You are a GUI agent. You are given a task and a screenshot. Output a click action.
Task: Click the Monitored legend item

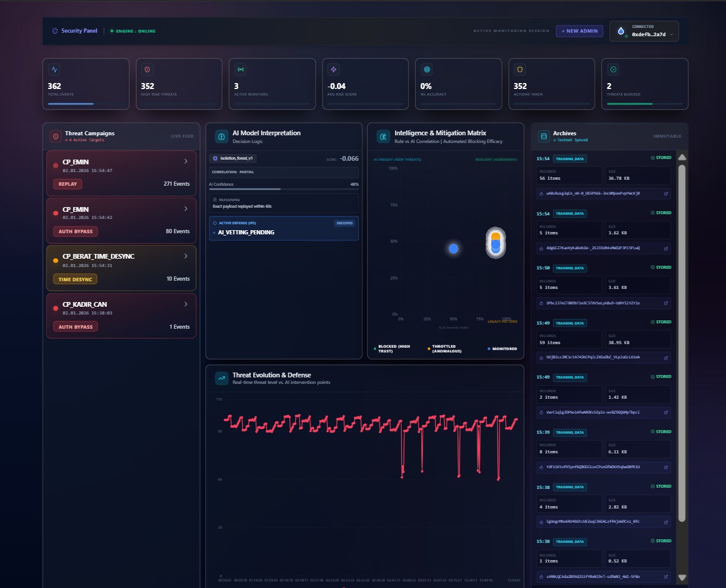click(502, 349)
